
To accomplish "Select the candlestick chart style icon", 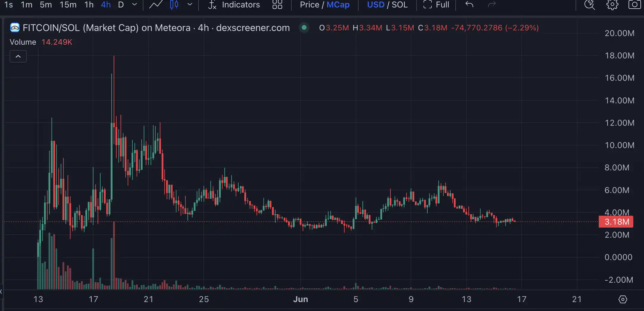I will [x=174, y=5].
